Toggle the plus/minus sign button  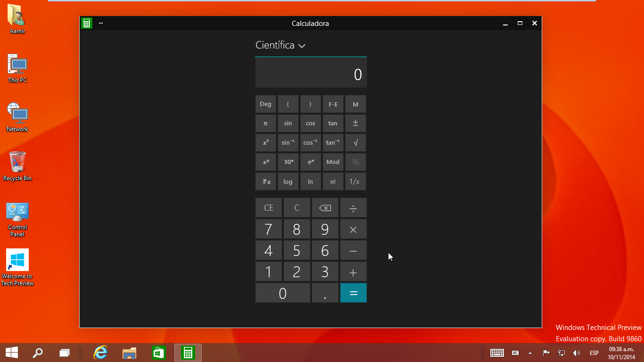355,123
